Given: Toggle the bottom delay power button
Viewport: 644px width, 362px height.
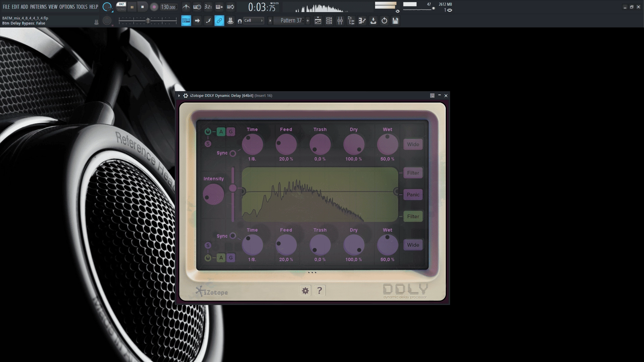Looking at the screenshot, I should tap(208, 258).
